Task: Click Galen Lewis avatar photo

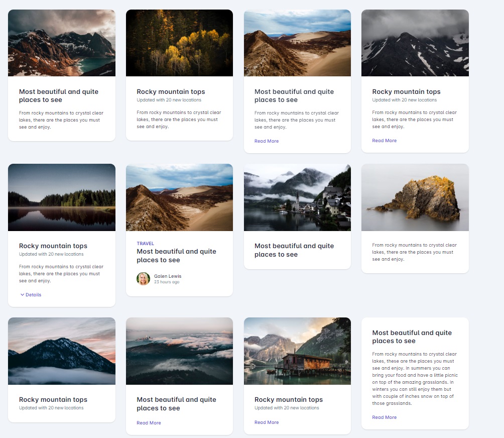Action: 143,279
